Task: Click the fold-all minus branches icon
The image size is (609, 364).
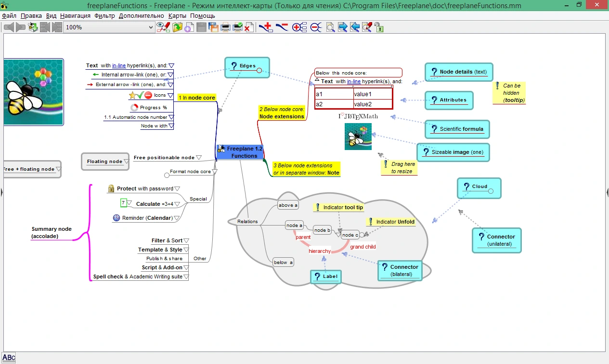Action: pyautogui.click(x=316, y=27)
